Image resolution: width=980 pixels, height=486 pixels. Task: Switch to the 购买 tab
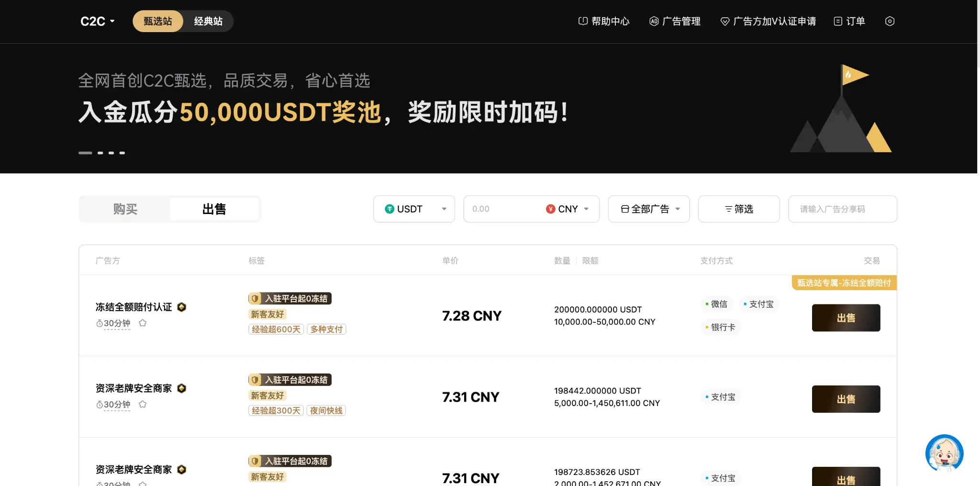click(x=125, y=209)
